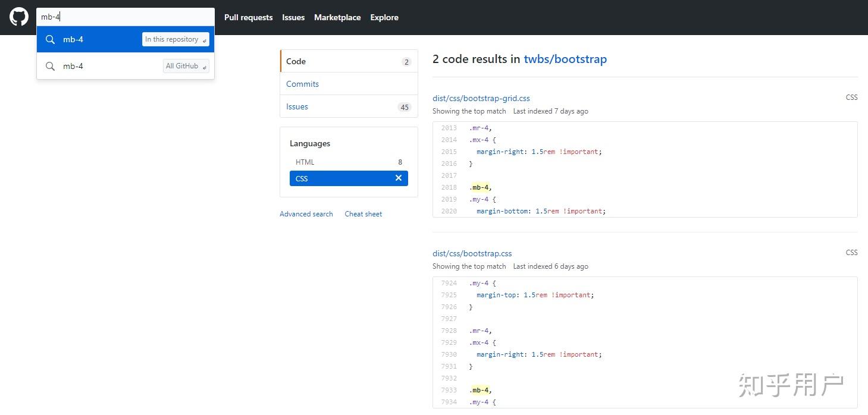868x415 pixels.
Task: Remove the CSS language filter X
Action: click(x=399, y=178)
